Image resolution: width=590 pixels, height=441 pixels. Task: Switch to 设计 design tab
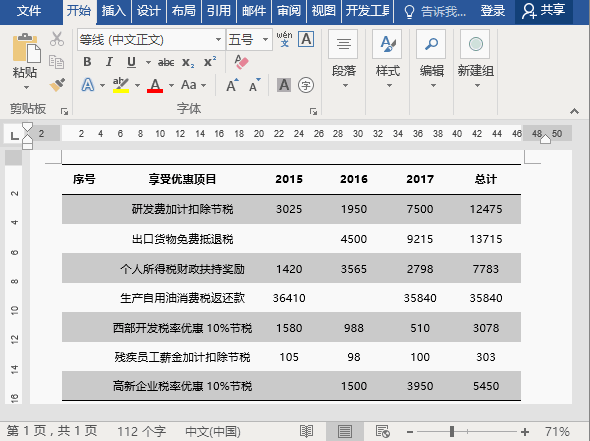click(x=149, y=11)
